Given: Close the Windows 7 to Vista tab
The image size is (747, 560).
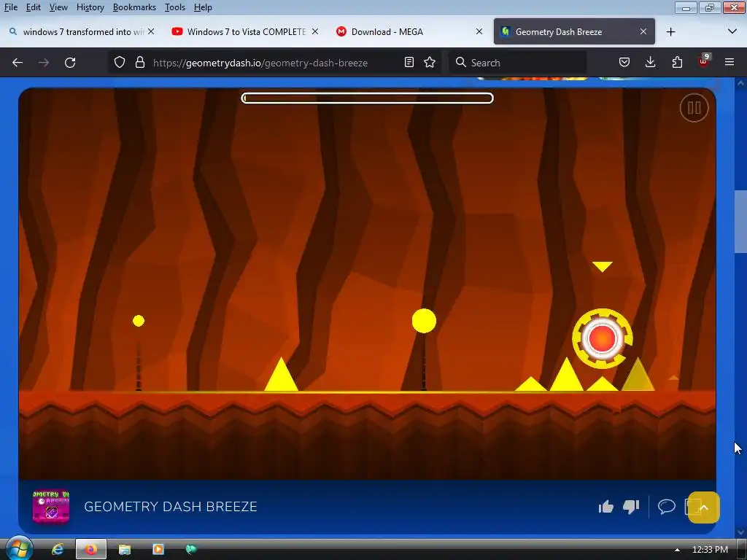Looking at the screenshot, I should 315,31.
